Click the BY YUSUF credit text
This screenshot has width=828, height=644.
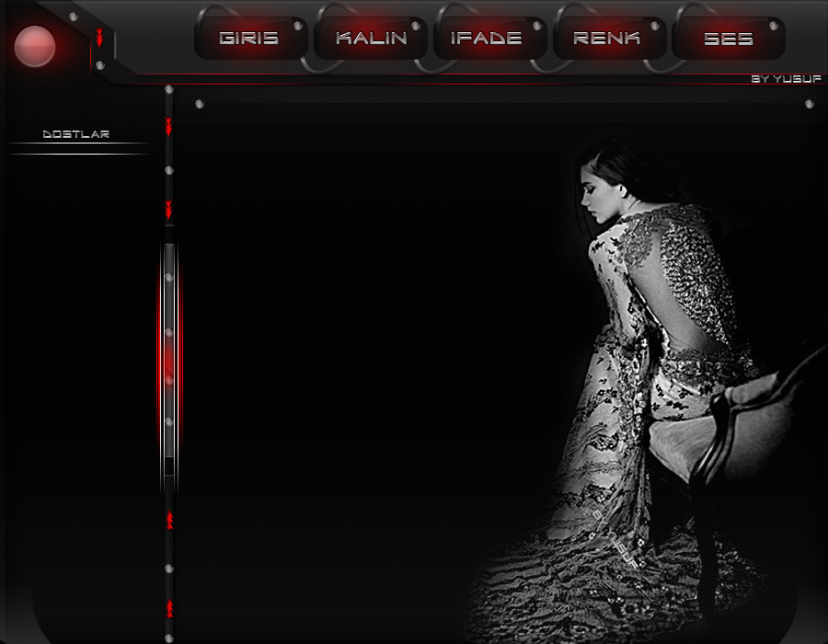point(786,79)
